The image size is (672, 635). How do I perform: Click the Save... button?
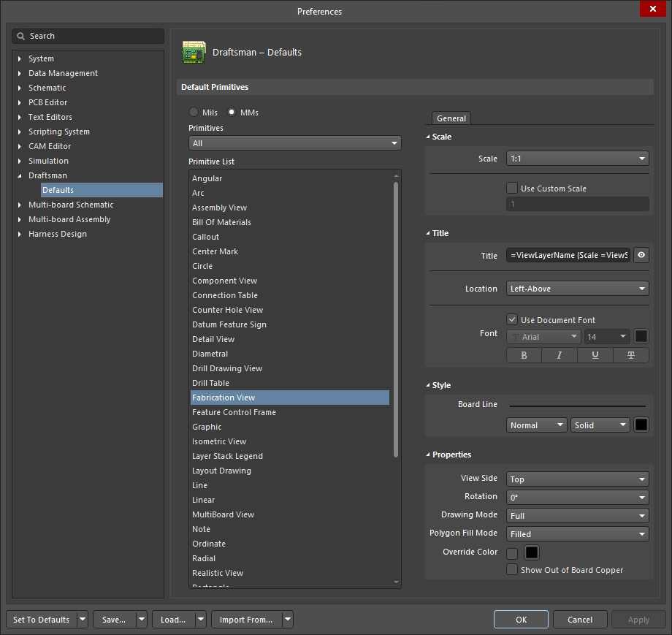tap(114, 620)
